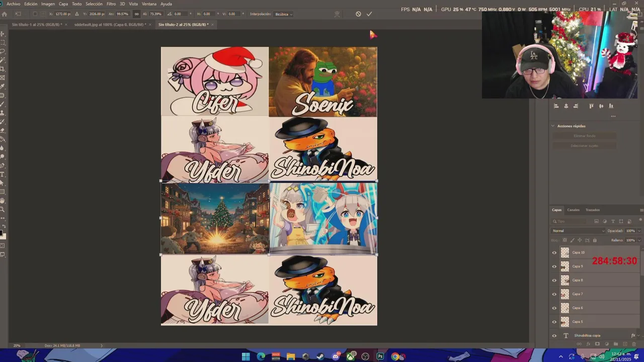
Task: Open the Relleno slider arrow
Action: (639, 240)
